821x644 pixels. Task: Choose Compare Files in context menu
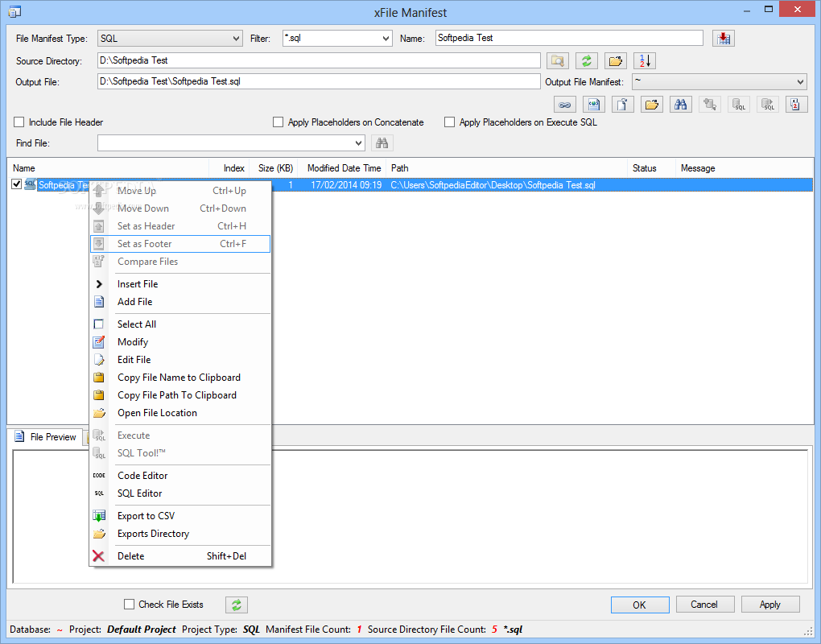click(x=180, y=262)
